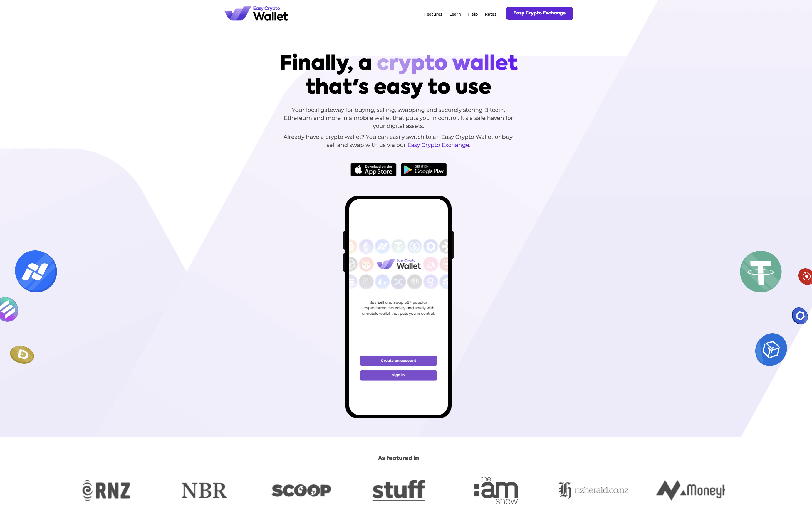Click the App Store download button
Screen dimensions: 812x517
click(x=373, y=170)
